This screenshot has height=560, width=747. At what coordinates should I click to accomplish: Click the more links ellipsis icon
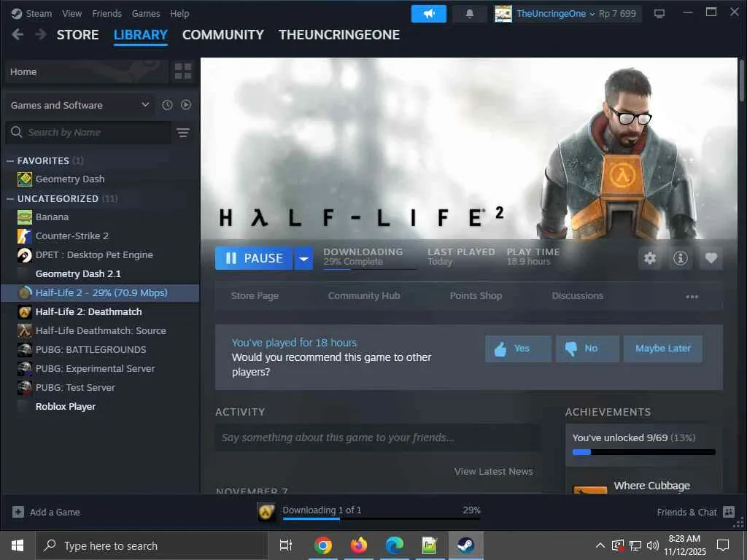pos(692,296)
